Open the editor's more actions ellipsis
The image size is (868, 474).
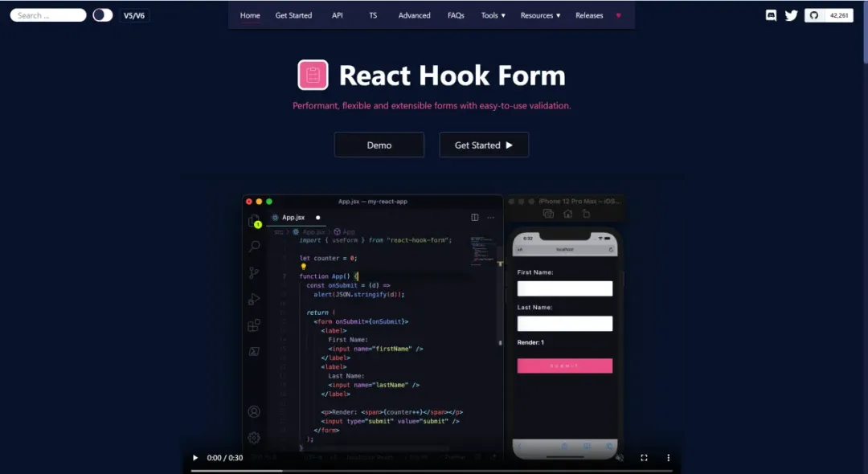click(x=490, y=218)
